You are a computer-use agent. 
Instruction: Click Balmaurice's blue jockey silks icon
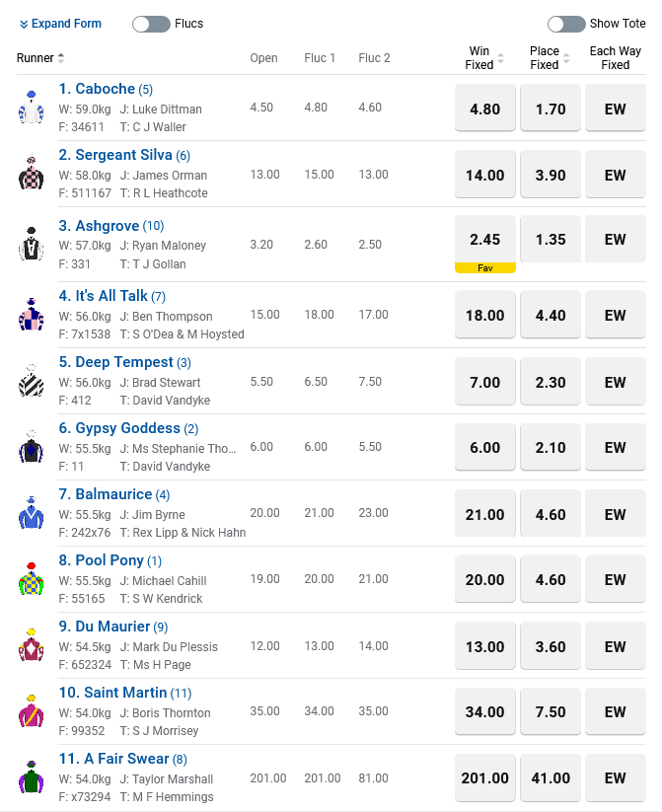(31, 513)
